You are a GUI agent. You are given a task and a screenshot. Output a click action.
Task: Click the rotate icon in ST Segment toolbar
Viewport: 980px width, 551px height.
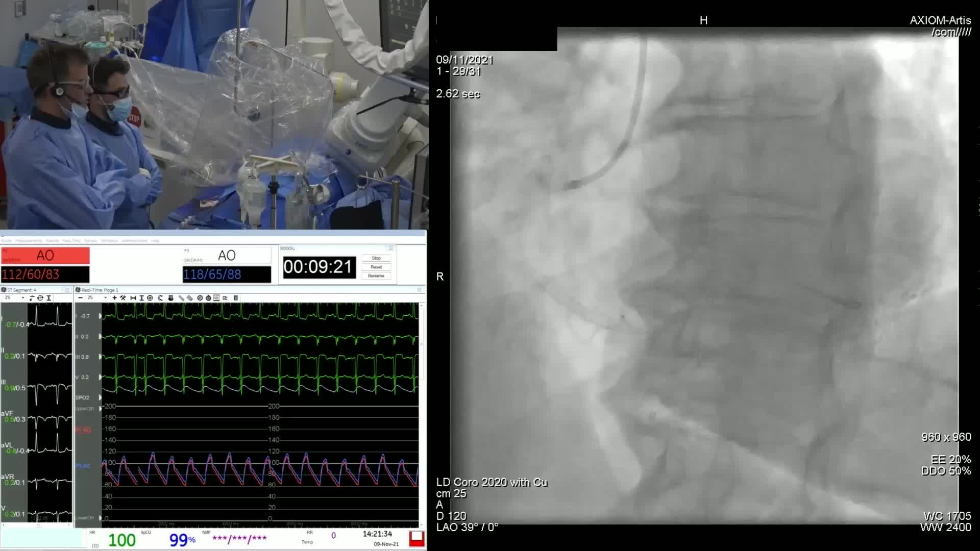tap(40, 298)
